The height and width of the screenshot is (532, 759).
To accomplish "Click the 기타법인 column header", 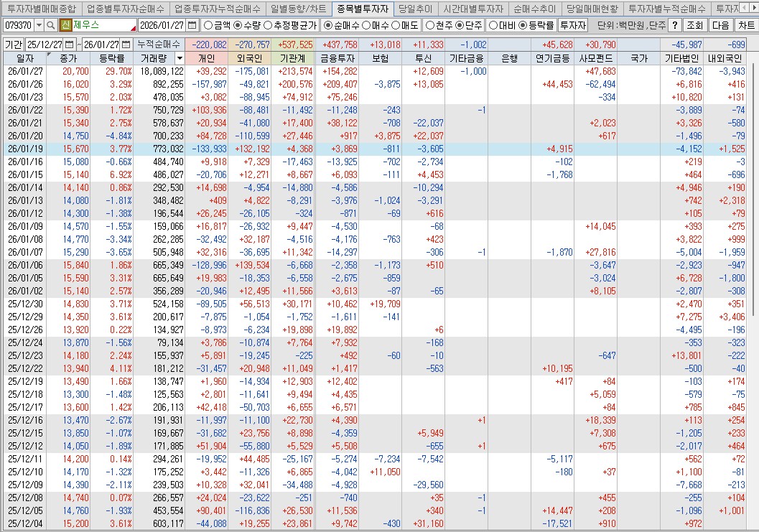I will click(x=681, y=59).
